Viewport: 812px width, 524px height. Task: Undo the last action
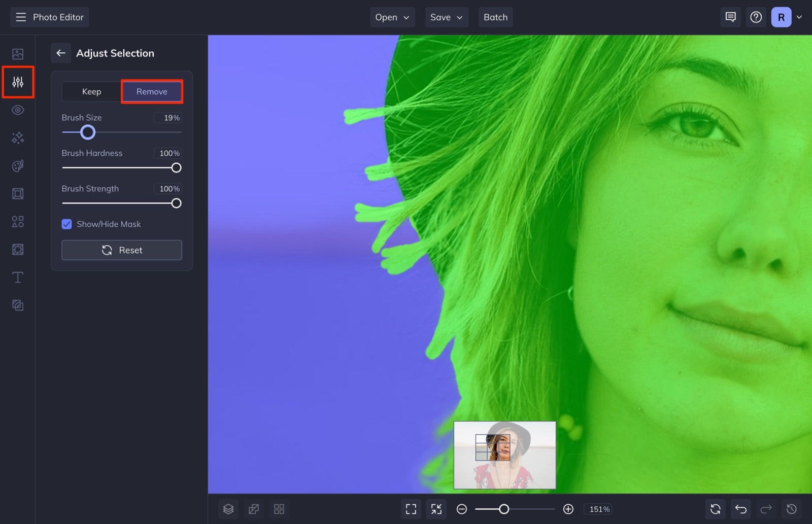740,509
